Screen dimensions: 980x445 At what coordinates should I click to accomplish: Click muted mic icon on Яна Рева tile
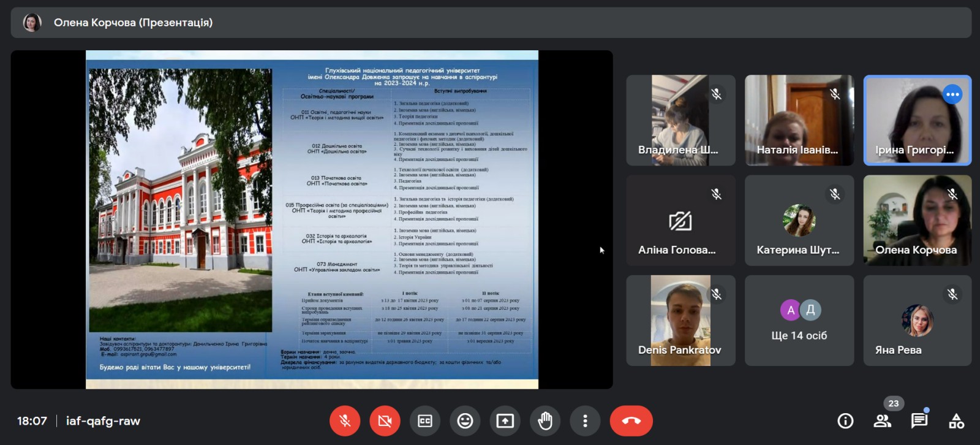pyautogui.click(x=952, y=294)
